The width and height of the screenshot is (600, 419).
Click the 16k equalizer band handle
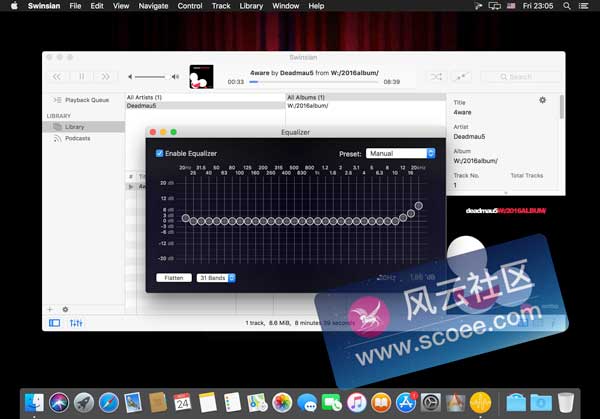[x=411, y=214]
